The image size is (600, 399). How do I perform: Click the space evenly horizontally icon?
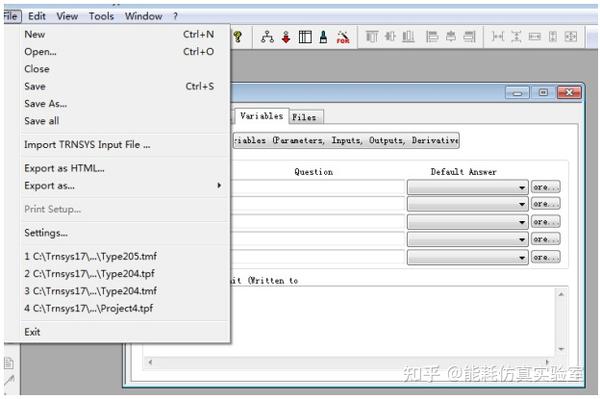tap(497, 37)
